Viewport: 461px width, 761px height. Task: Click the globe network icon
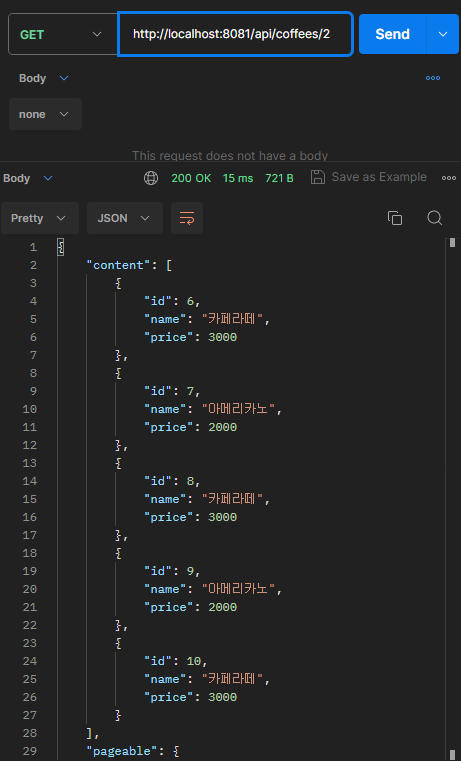pyautogui.click(x=151, y=178)
